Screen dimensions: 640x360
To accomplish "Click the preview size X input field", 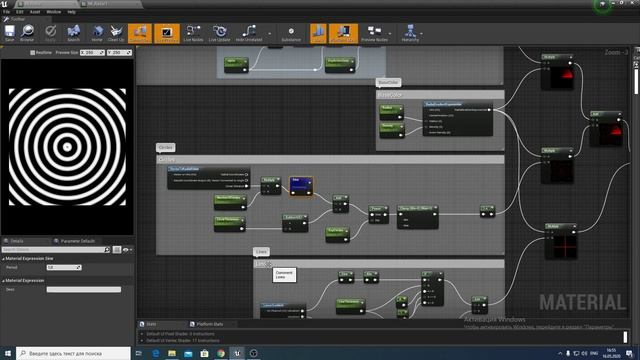I will click(x=92, y=53).
